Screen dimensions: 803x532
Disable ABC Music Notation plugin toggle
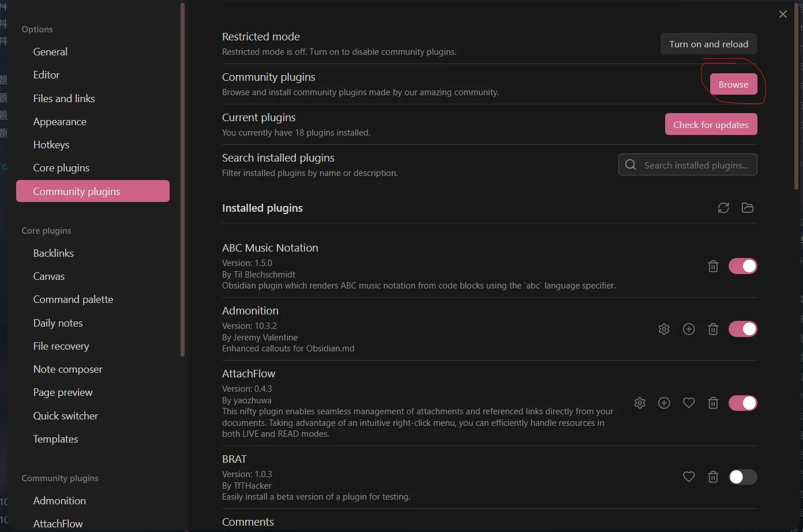pos(742,266)
